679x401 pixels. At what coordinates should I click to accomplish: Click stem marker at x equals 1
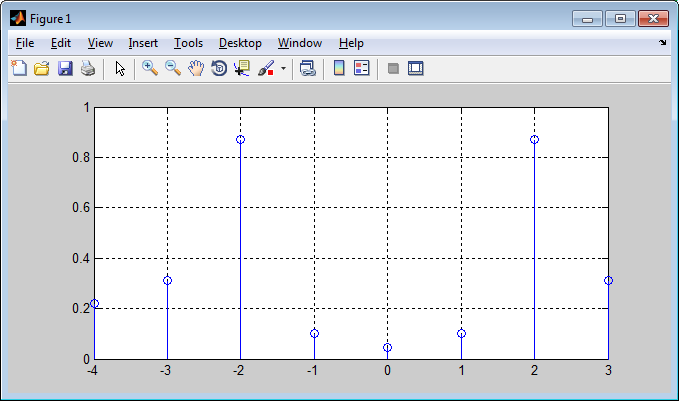(461, 333)
